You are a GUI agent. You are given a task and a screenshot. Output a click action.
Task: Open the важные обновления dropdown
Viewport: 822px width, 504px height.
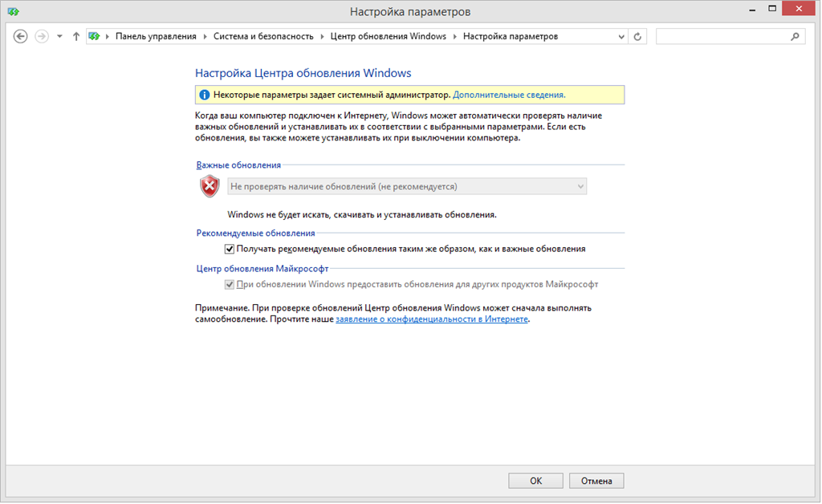click(x=407, y=186)
